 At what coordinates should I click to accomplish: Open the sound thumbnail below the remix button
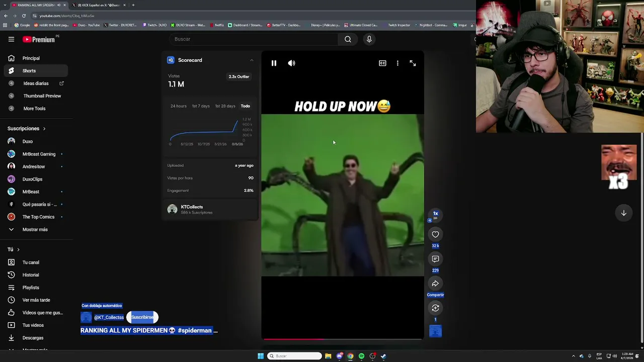pos(435,331)
